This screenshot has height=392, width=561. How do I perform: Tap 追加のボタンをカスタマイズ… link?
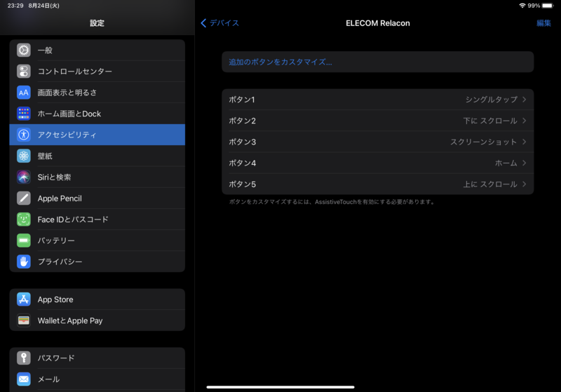pos(280,62)
